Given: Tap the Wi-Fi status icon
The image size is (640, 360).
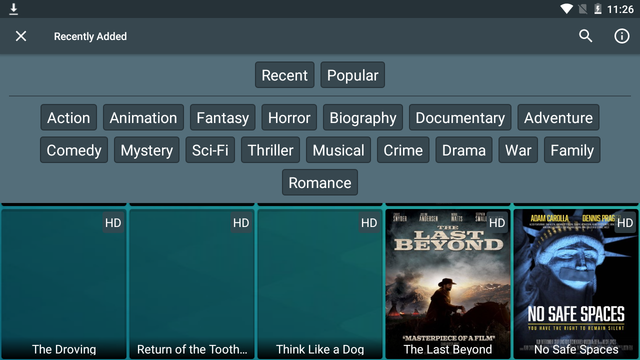Looking at the screenshot, I should tap(566, 9).
